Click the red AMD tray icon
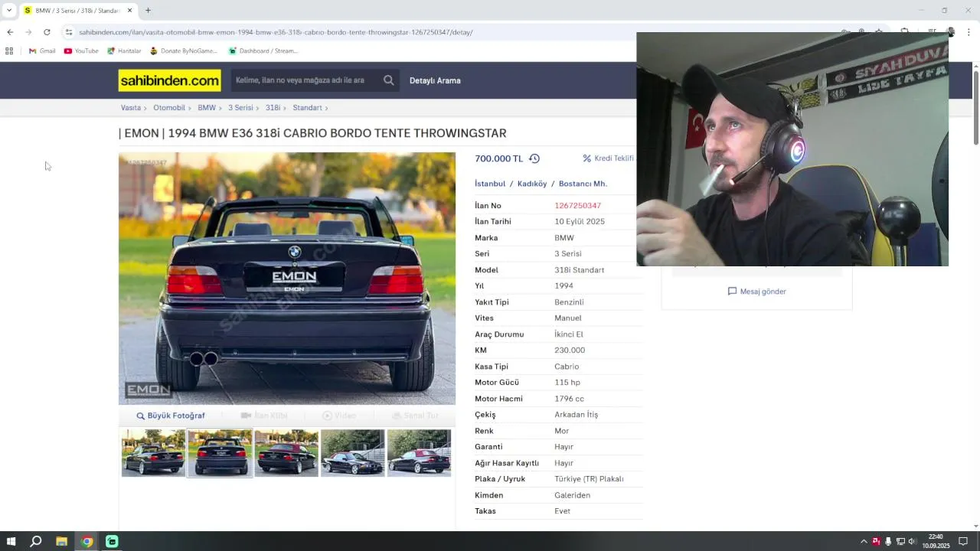The width and height of the screenshot is (980, 551). (876, 542)
